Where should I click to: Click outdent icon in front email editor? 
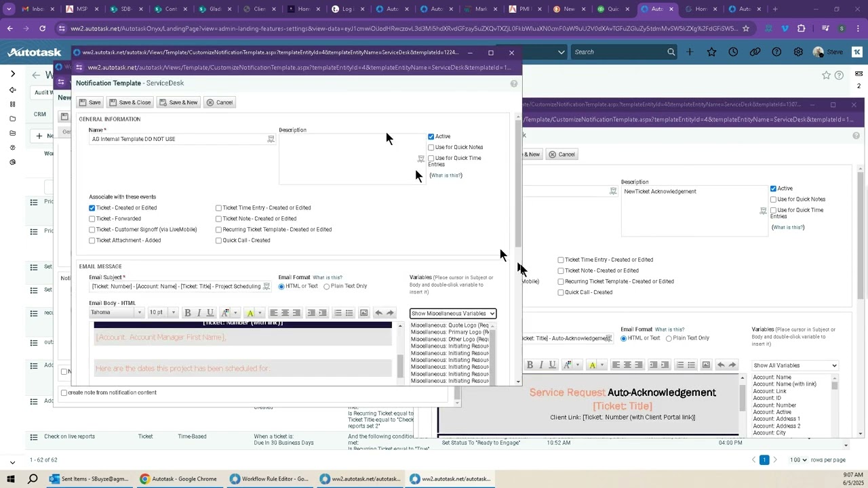tap(311, 312)
